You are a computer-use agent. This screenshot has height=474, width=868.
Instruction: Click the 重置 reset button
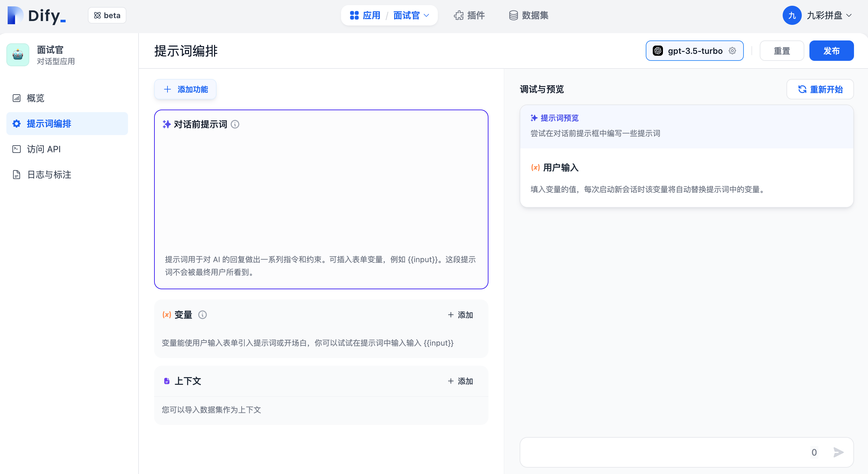click(782, 51)
